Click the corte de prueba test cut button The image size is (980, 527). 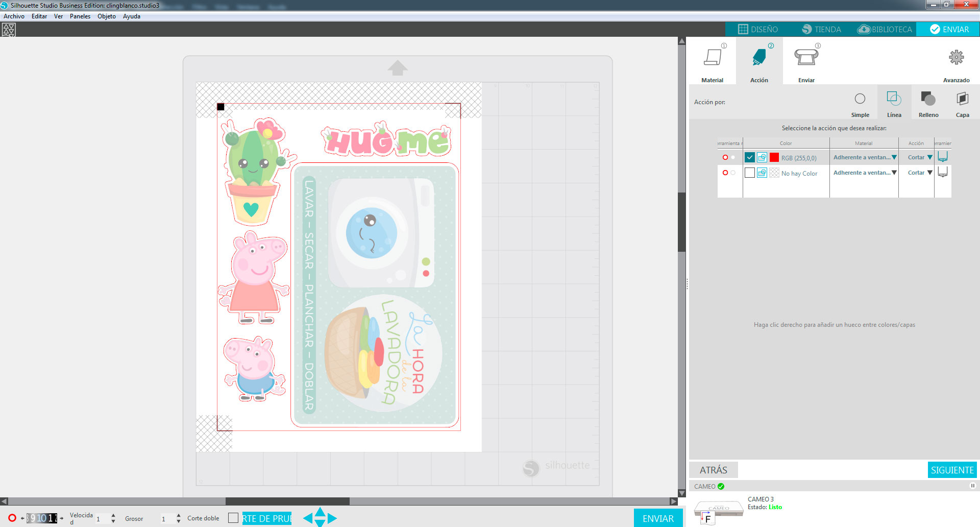[267, 518]
